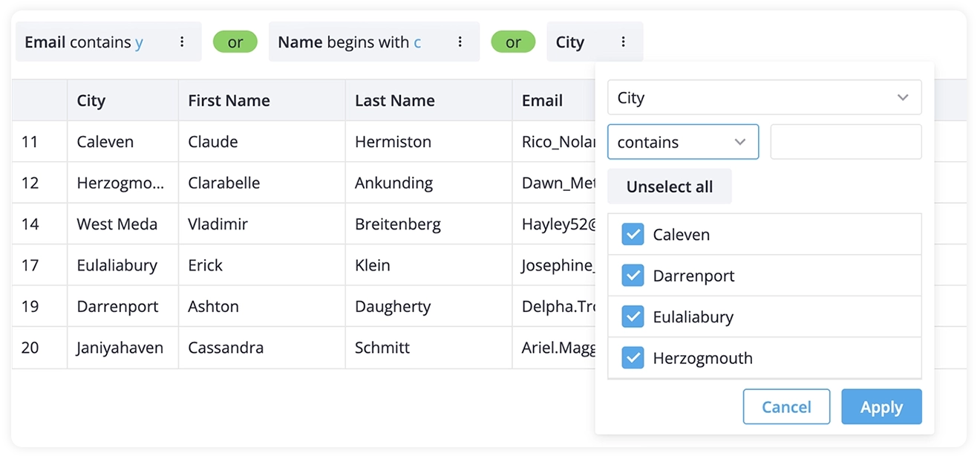Open the Name filter's three-dot menu

click(460, 42)
